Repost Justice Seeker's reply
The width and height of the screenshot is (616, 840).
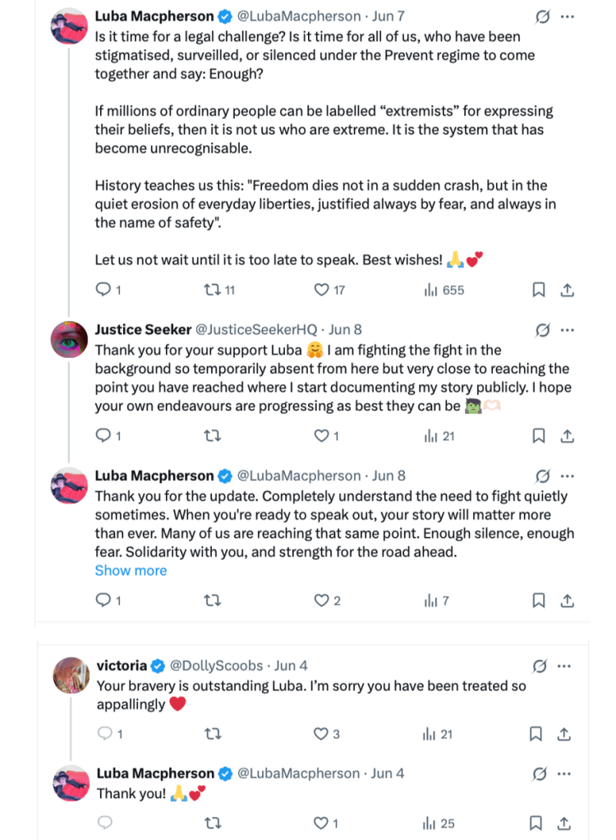point(212,437)
